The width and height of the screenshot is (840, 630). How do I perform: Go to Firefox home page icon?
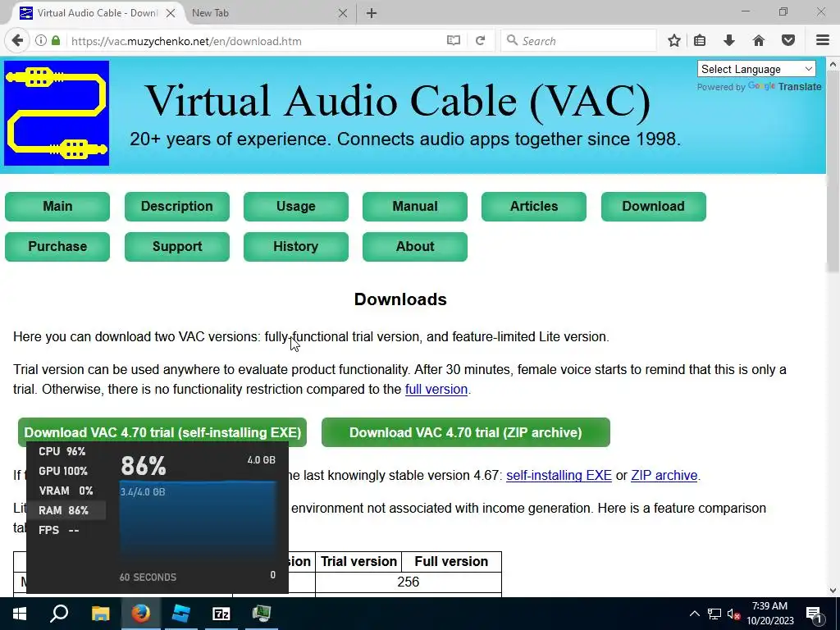(x=758, y=41)
